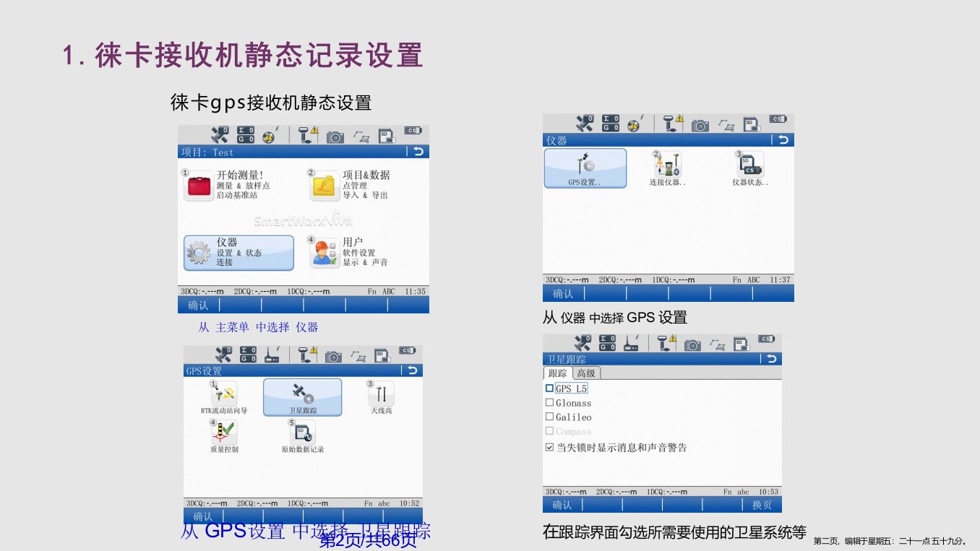
Task: Click the time 10:52 on GPS设置 screen
Action: 409,503
